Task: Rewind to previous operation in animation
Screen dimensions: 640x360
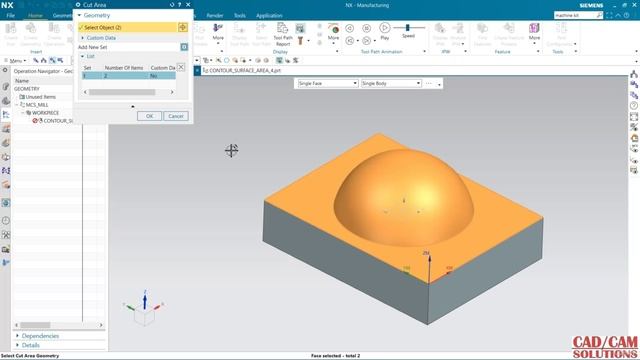Action: tap(349, 40)
